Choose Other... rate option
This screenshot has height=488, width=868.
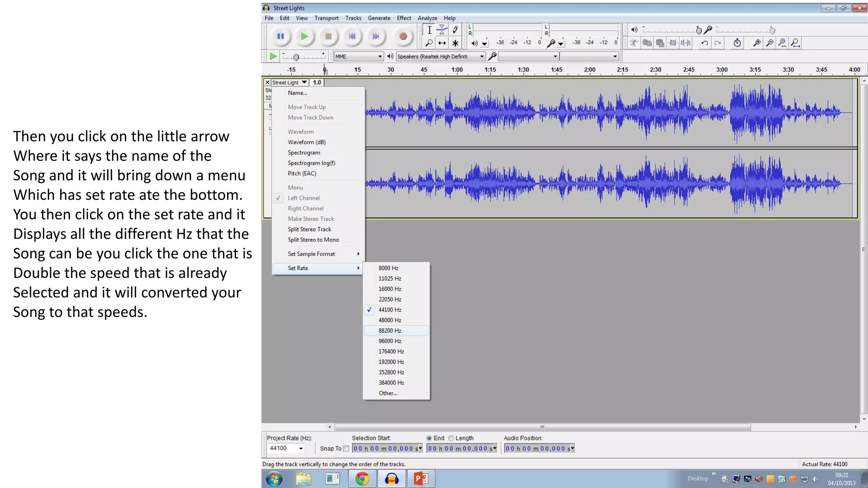click(396, 393)
